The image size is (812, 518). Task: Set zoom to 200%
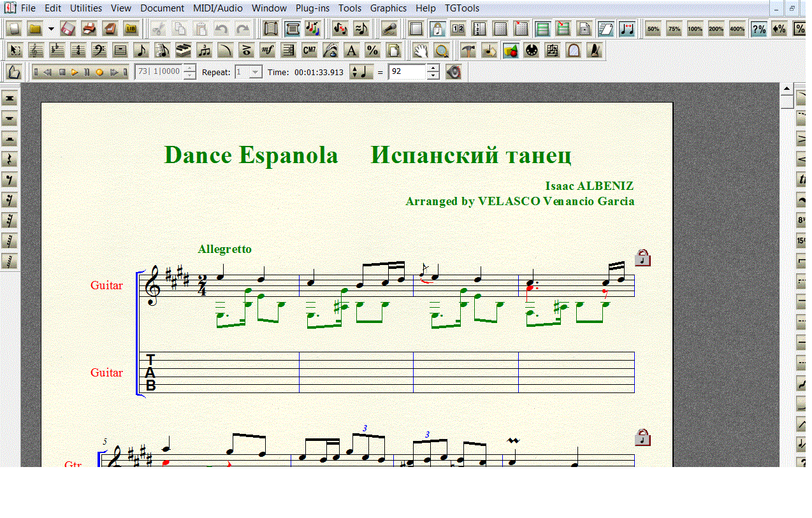tap(716, 29)
